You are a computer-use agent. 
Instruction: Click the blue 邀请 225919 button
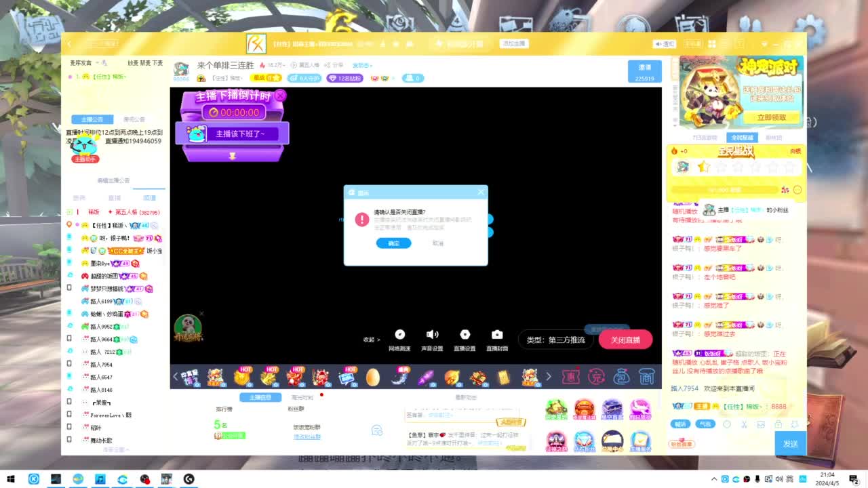[x=645, y=71]
